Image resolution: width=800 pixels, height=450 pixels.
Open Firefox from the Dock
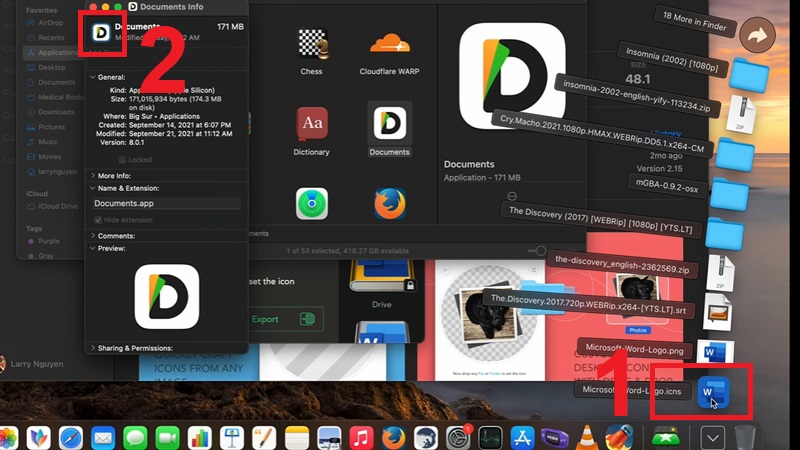tap(393, 438)
